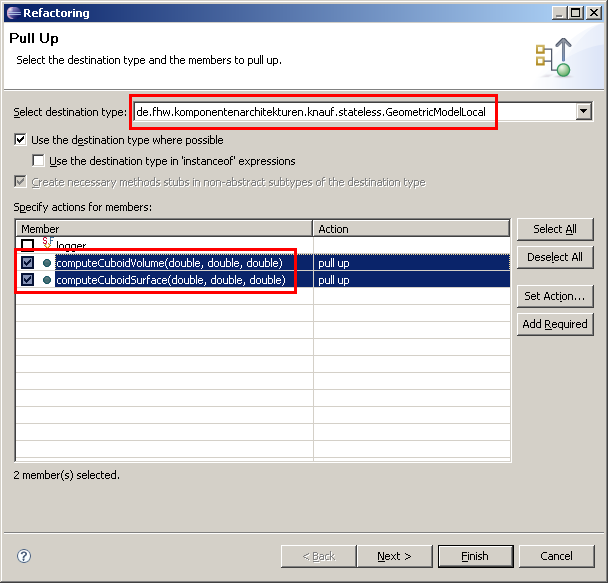608x583 pixels.
Task: Click the computeCuboidSurface method green icon
Action: [47, 281]
